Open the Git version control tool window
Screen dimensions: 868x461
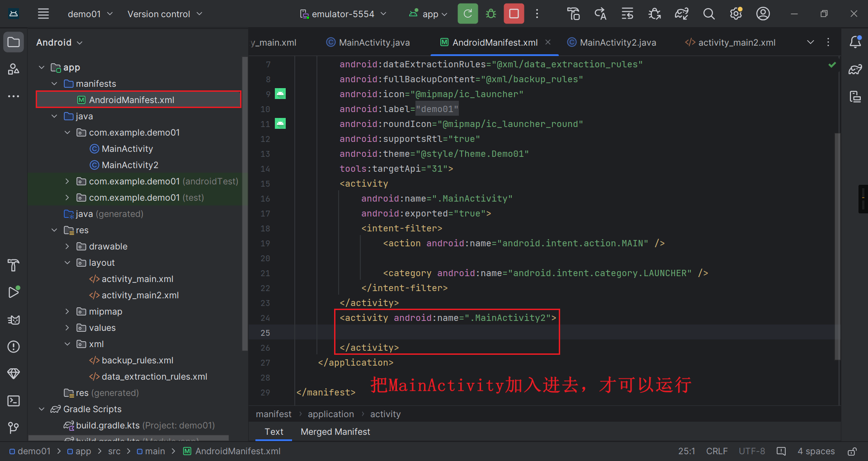point(14,428)
